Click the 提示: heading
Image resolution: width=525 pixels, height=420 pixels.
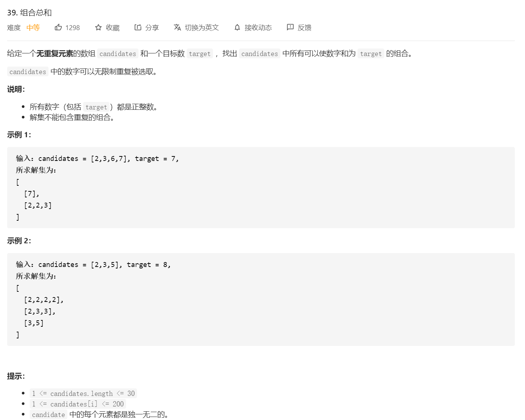pos(16,376)
